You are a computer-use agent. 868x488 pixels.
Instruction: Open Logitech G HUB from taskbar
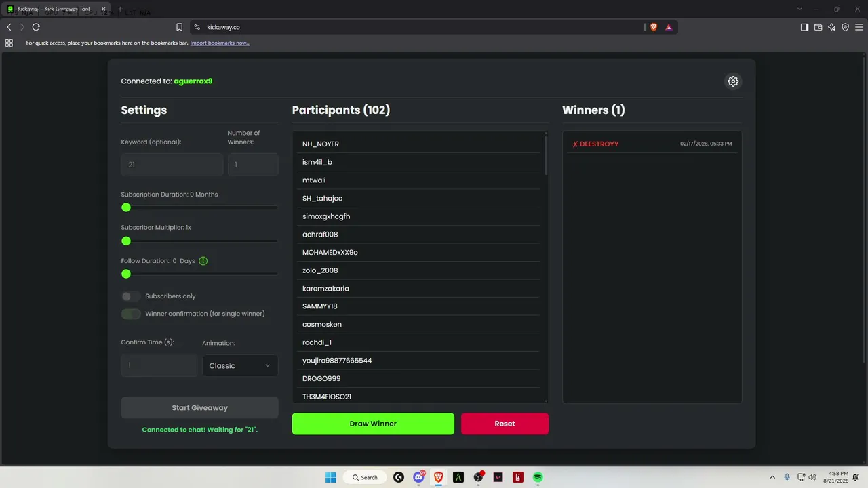399,477
